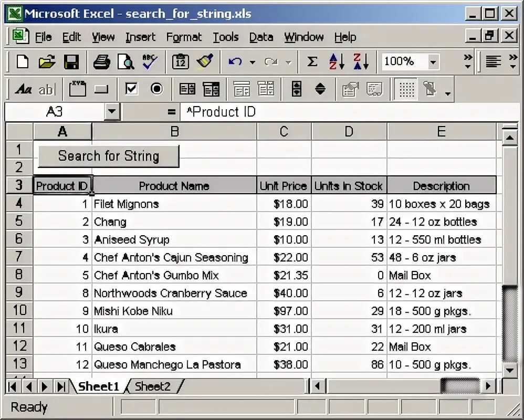The image size is (524, 420).
Task: Open Control Properties from Forms toolbar
Action: tap(350, 89)
